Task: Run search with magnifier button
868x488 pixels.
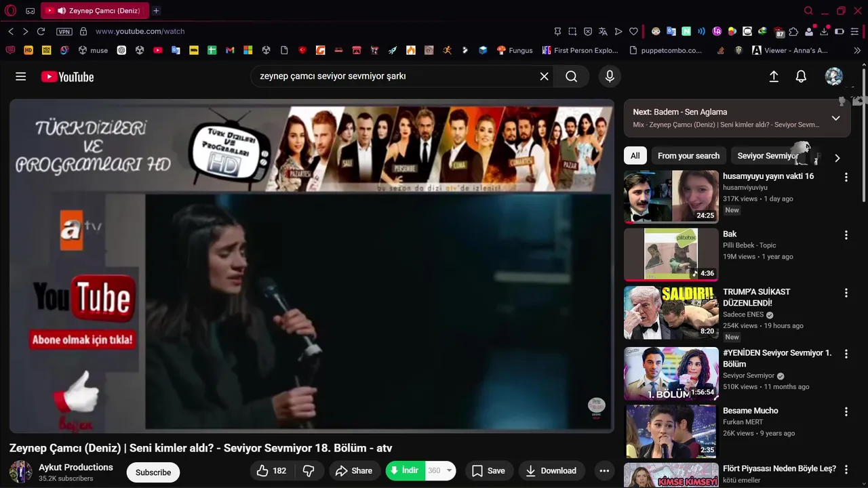Action: click(572, 77)
